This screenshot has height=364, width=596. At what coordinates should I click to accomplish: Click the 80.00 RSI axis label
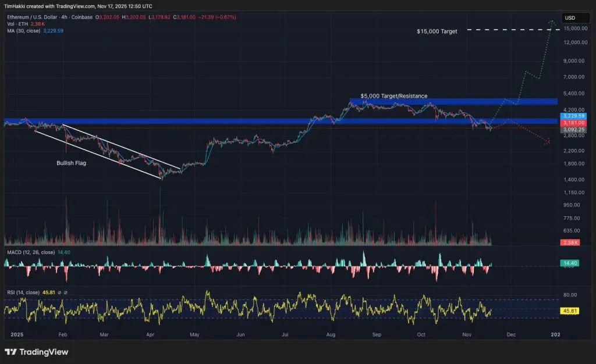coord(570,295)
